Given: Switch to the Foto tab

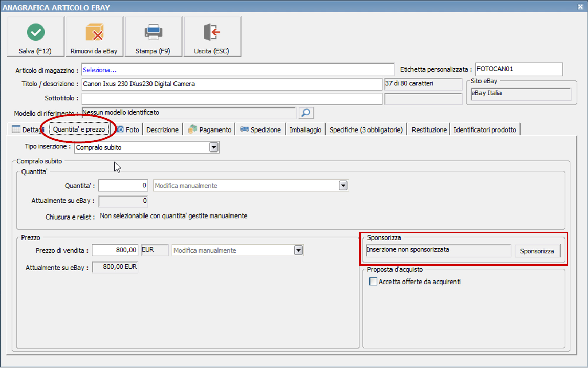Looking at the screenshot, I should click(x=128, y=129).
